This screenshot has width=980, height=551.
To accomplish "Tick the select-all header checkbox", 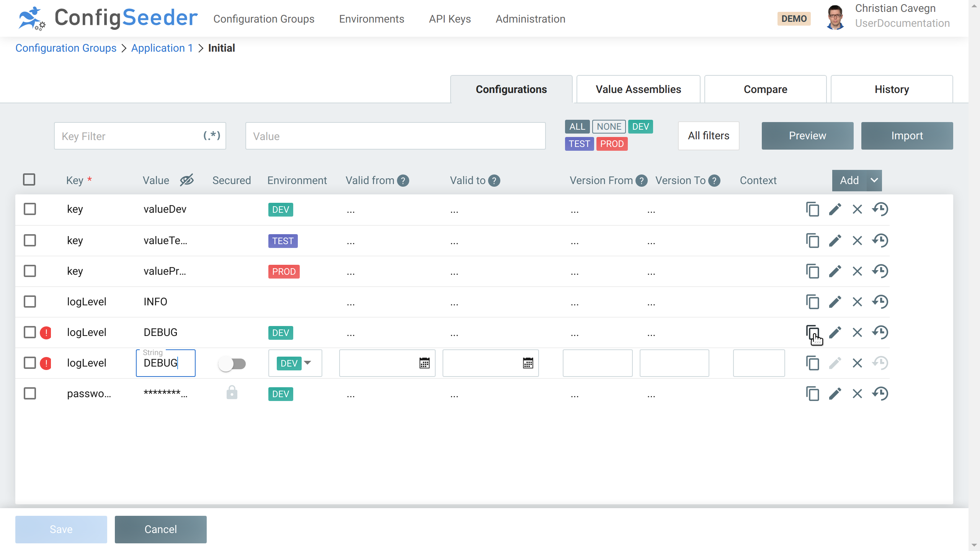I will coord(29,179).
